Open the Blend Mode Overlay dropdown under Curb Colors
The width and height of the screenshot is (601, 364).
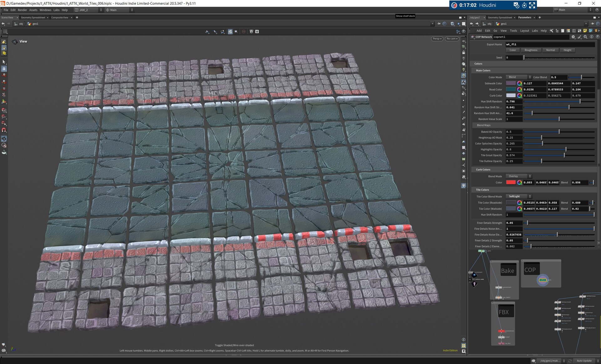(518, 176)
